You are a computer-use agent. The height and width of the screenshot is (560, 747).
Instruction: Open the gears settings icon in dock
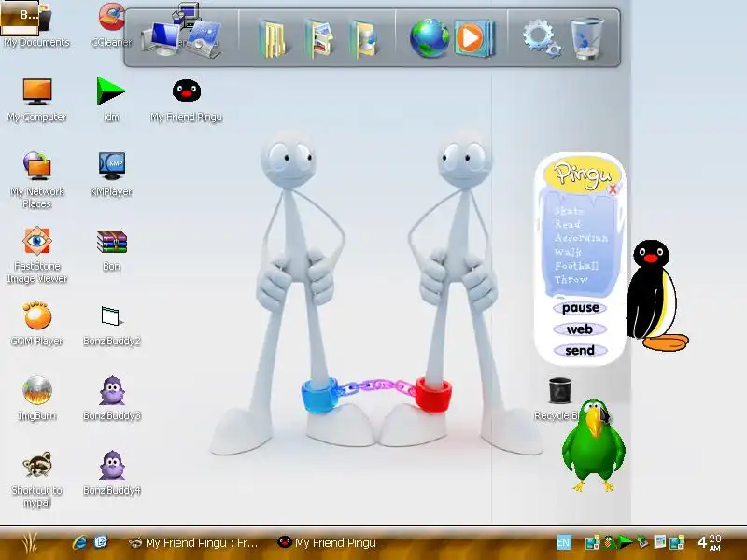(x=542, y=38)
